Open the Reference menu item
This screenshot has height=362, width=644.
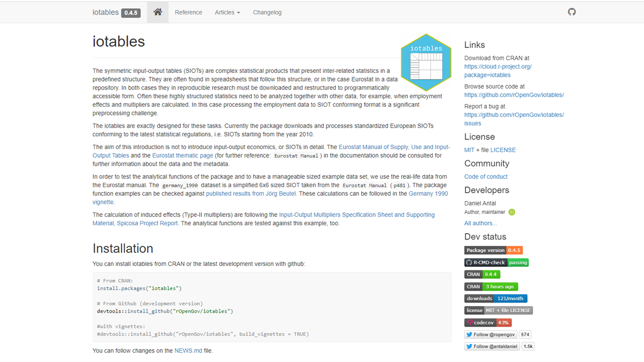[188, 12]
